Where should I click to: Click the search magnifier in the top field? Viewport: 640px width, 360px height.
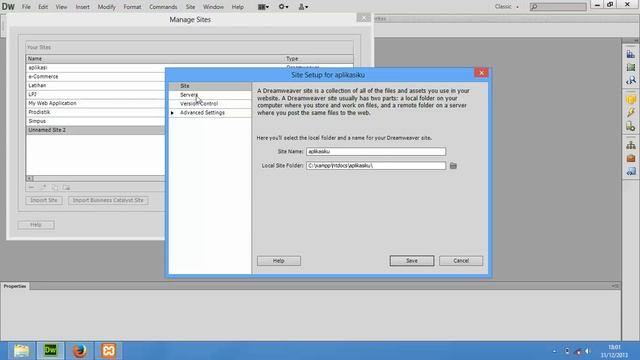pyautogui.click(x=534, y=7)
